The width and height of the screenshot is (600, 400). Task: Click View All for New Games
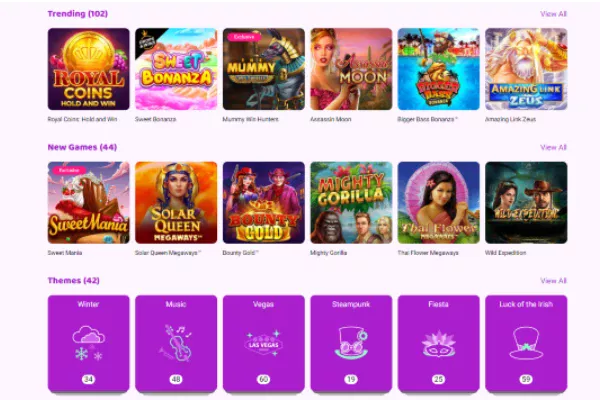click(553, 147)
